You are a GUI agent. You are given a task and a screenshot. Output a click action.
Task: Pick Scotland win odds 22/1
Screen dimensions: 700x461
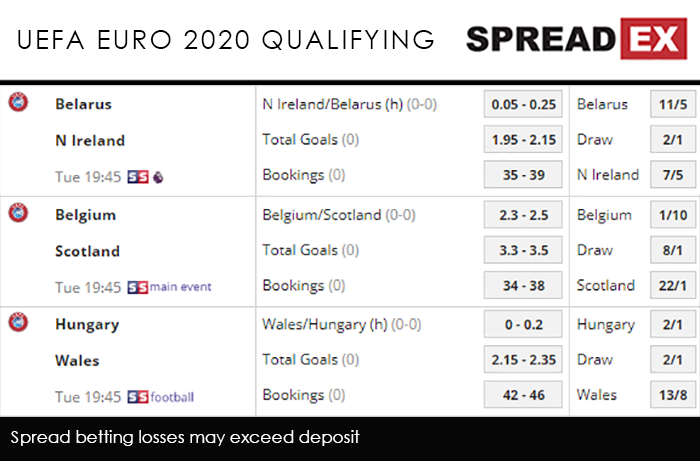[x=671, y=286]
